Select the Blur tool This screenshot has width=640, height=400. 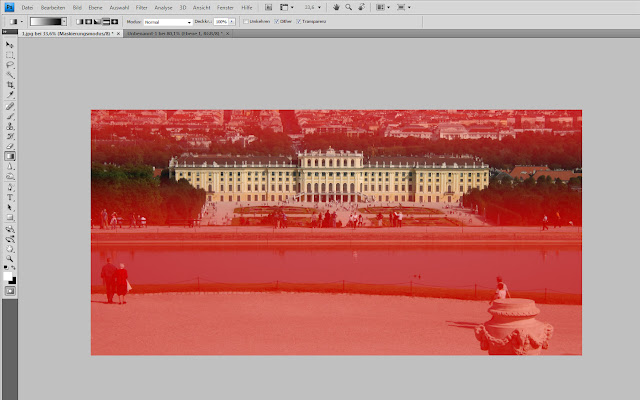[10, 167]
